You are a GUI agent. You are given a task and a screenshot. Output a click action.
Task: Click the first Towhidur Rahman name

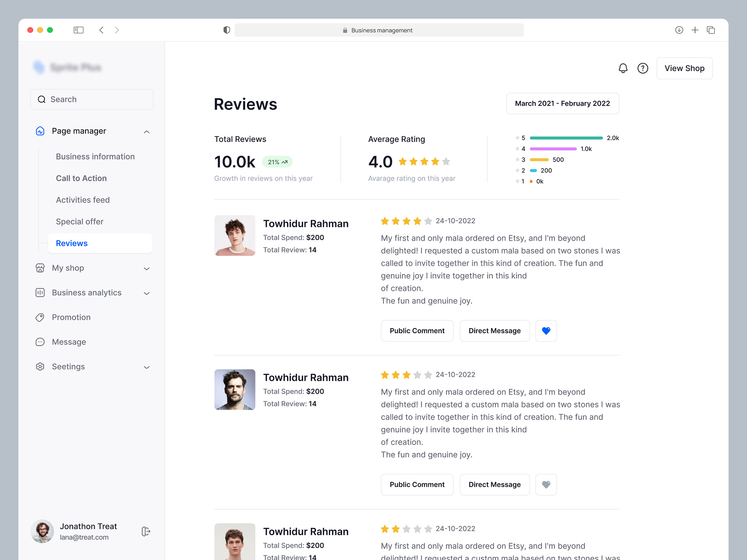(306, 223)
